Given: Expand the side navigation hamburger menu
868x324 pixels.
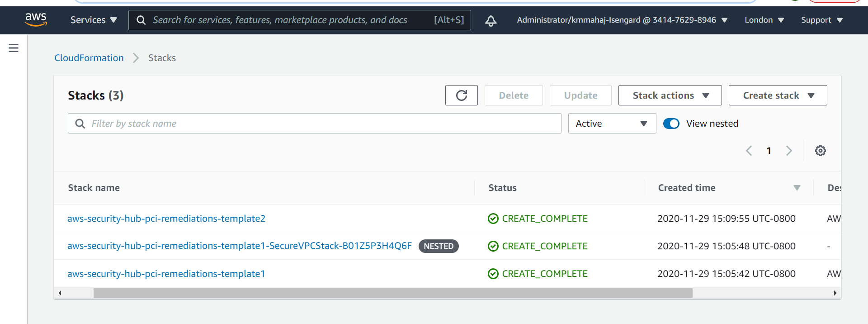Looking at the screenshot, I should coord(14,48).
